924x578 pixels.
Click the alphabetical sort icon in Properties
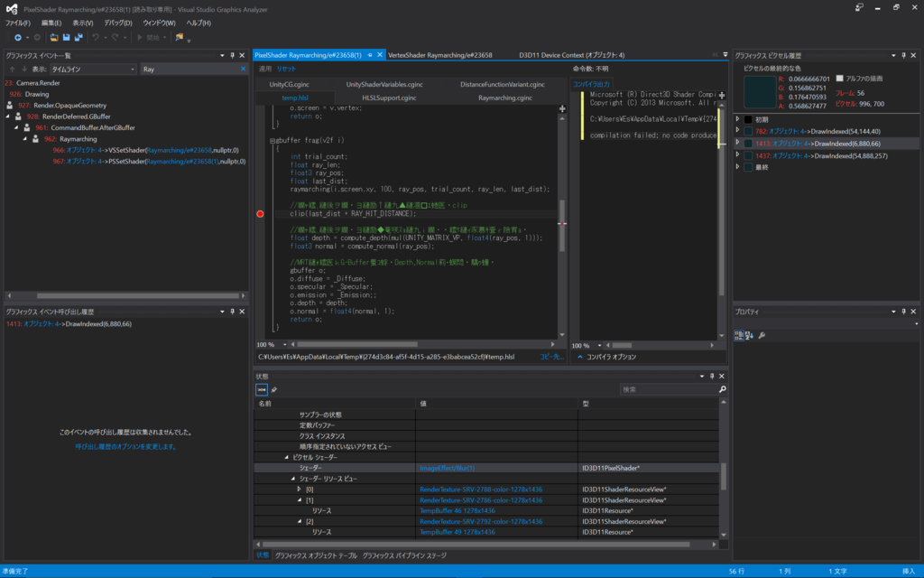[x=749, y=335]
